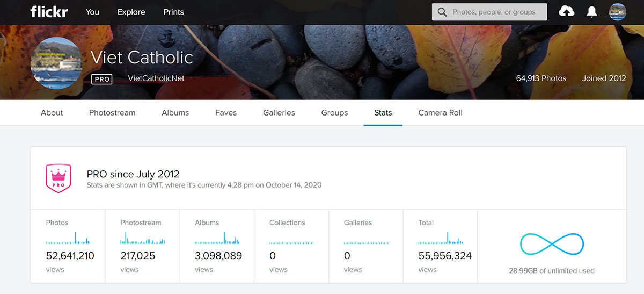644x294 pixels.
Task: Click the PRO label beside VietCatholicNet
Action: point(102,79)
